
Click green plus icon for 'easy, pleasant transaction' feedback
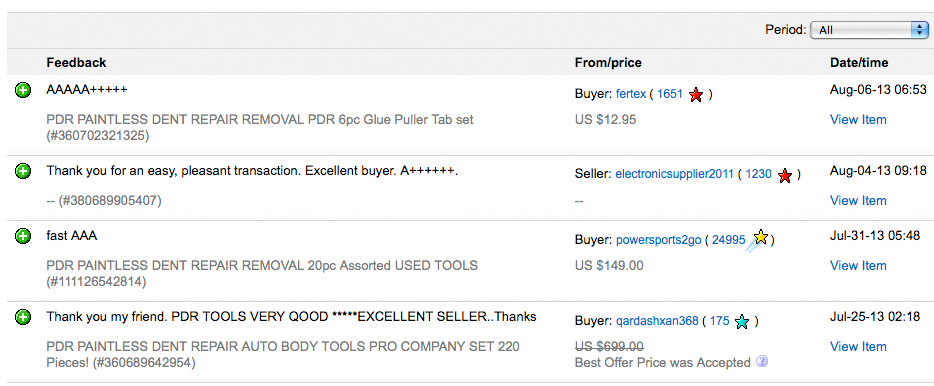[23, 172]
